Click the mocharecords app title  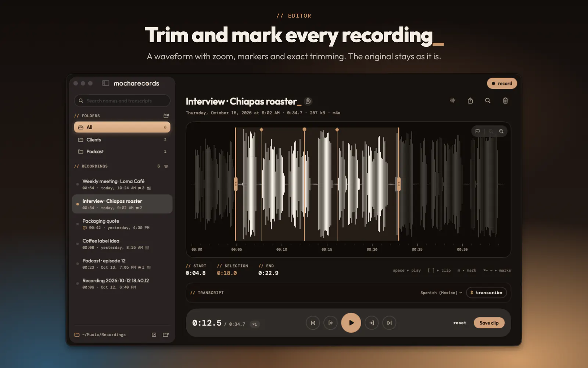click(x=136, y=83)
